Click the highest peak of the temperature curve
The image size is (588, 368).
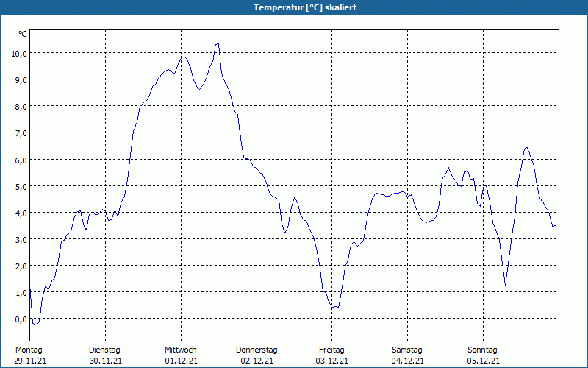pyautogui.click(x=217, y=44)
